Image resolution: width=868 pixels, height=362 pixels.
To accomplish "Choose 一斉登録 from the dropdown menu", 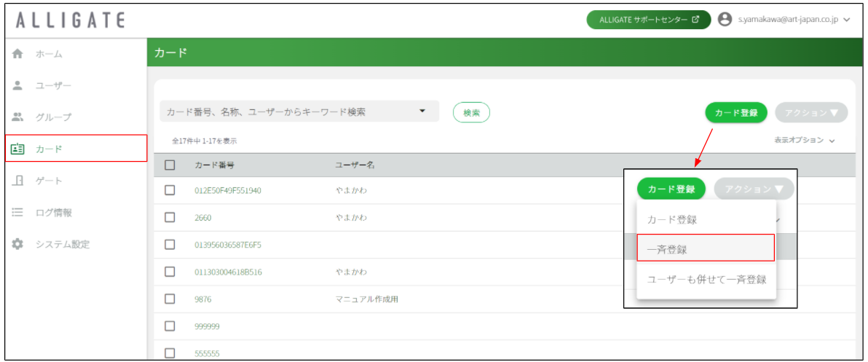I will [705, 248].
